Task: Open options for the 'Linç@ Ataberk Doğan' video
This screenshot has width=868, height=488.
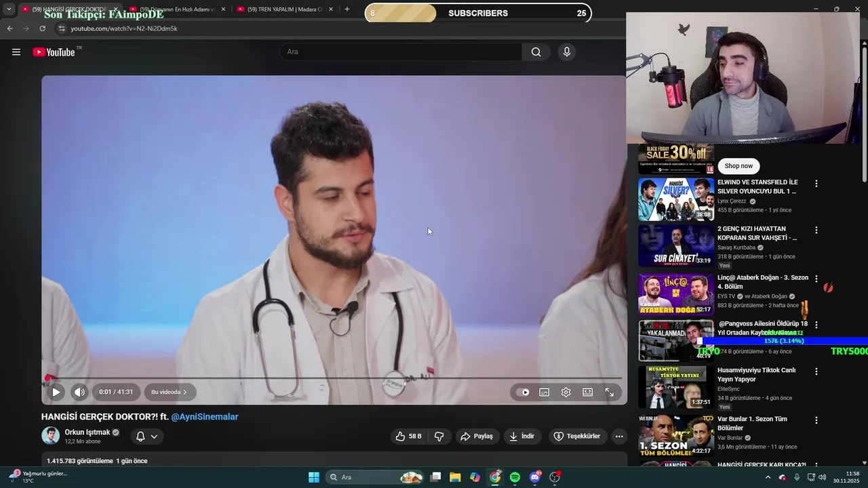Action: [x=816, y=279]
